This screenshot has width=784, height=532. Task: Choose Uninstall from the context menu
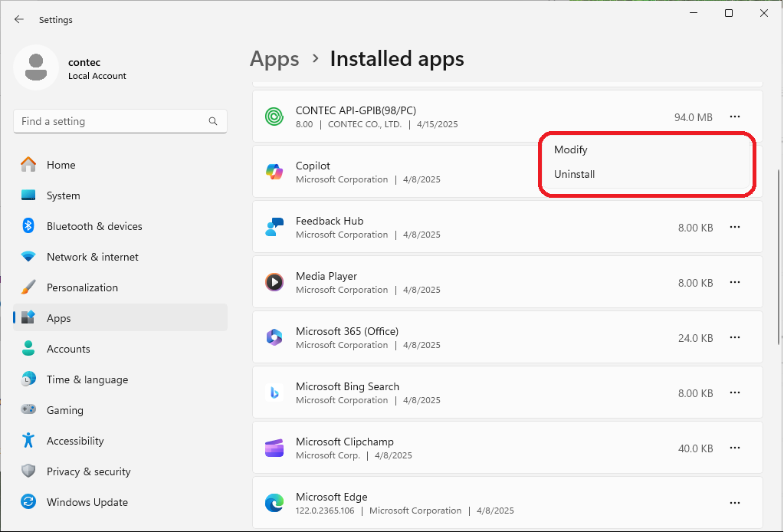[x=647, y=174]
